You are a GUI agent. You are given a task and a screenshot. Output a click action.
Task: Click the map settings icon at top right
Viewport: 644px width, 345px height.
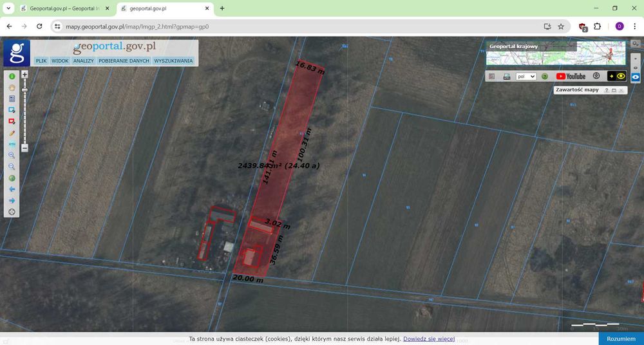click(636, 44)
